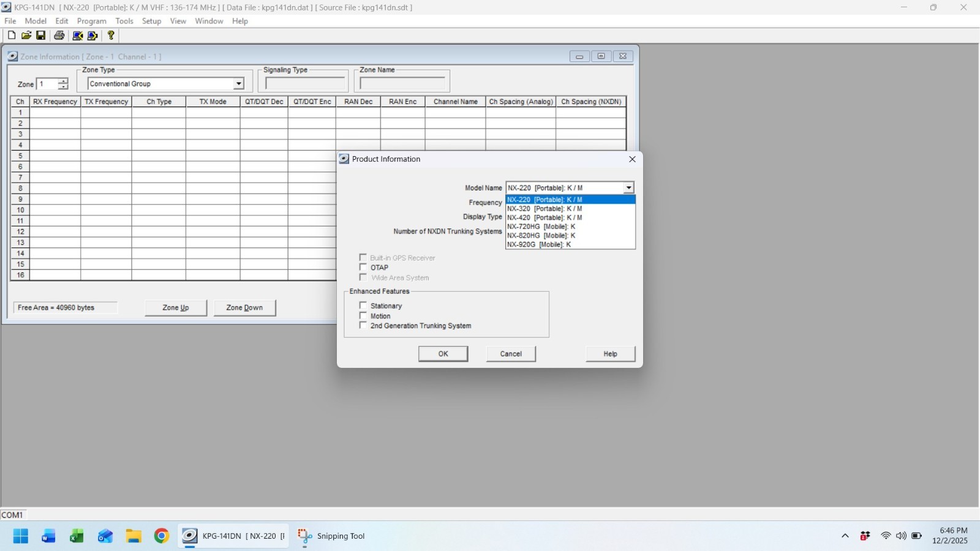Open File Explorer from the taskbar

pos(134,536)
